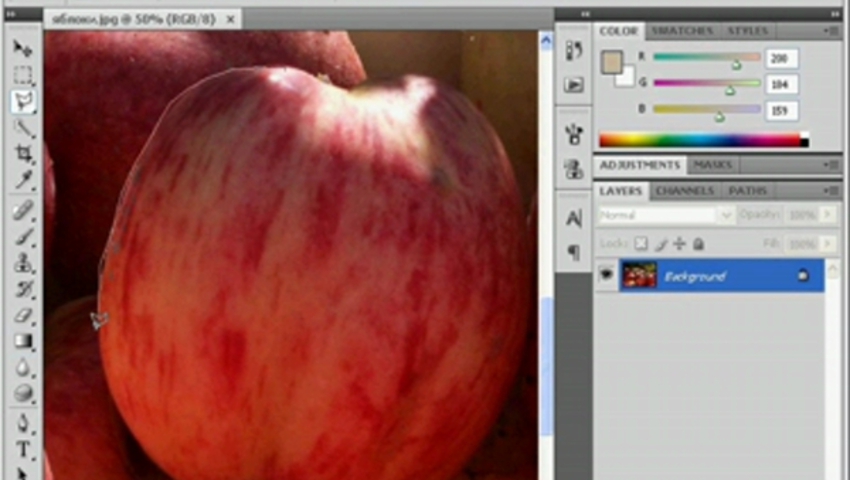This screenshot has width=850, height=480.
Task: Open the Adjustments panel options menu
Action: pos(833,164)
